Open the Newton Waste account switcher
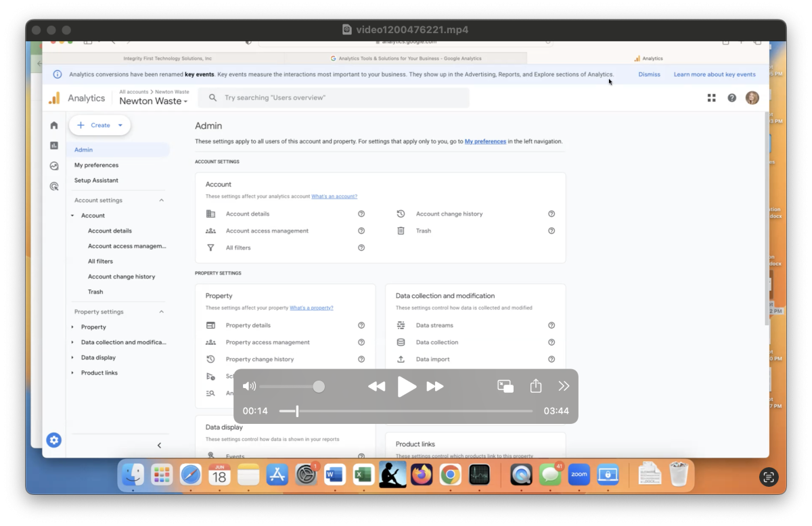 click(x=154, y=101)
